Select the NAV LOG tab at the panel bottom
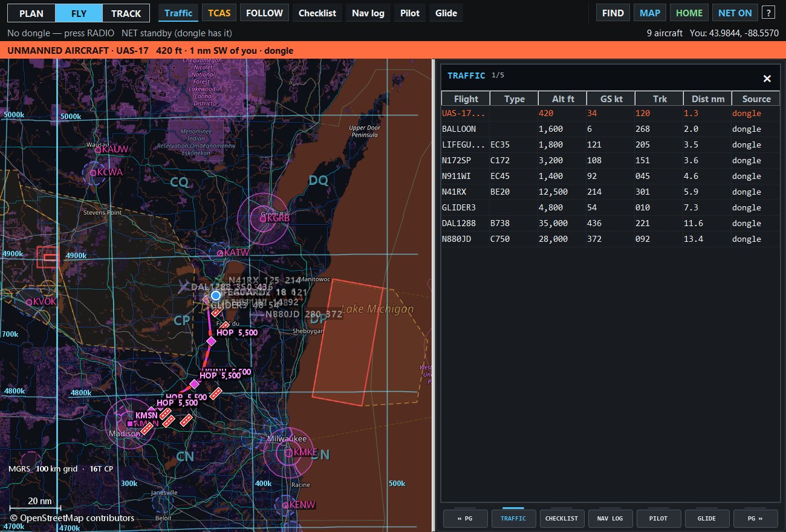 (x=609, y=519)
